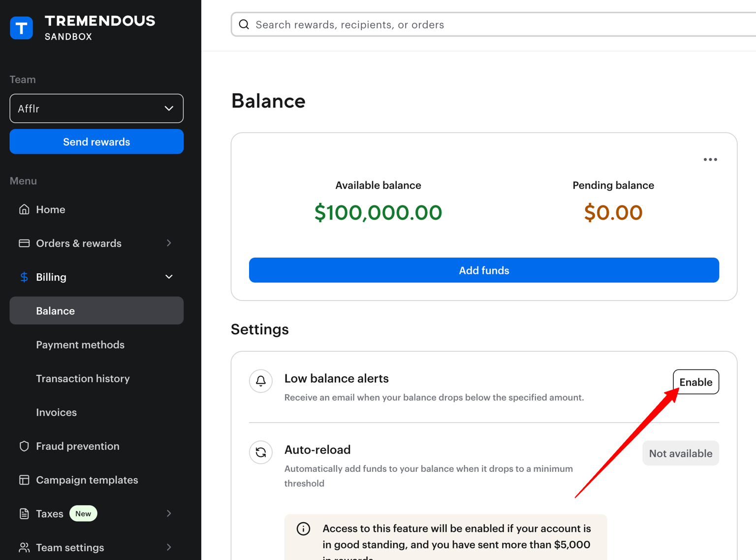
Task: Click the Tremendous T logo icon
Action: pos(22,28)
